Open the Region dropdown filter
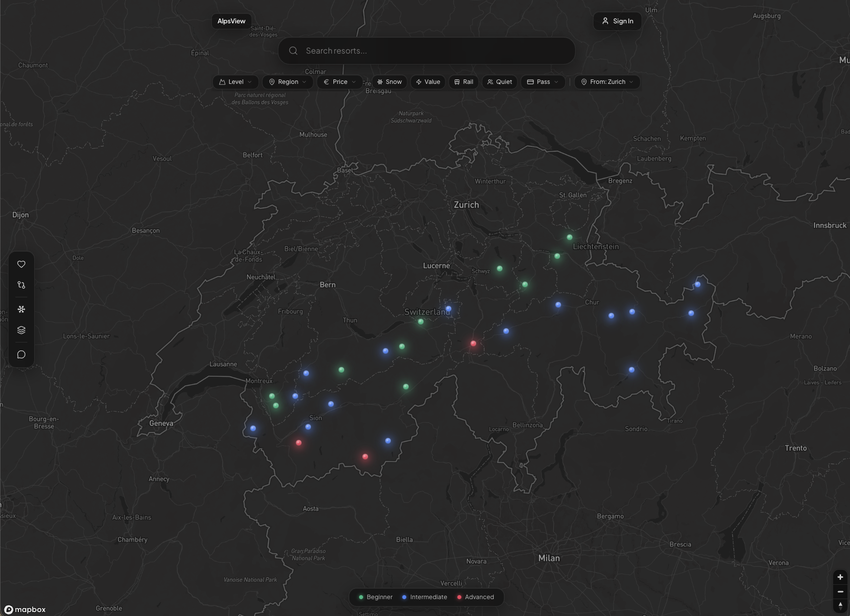This screenshot has height=616, width=850. 287,82
